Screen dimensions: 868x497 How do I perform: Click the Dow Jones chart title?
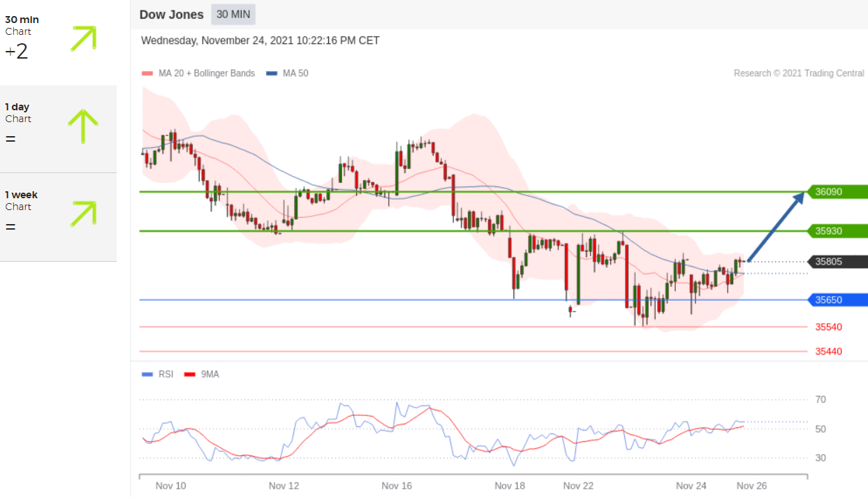pyautogui.click(x=172, y=14)
